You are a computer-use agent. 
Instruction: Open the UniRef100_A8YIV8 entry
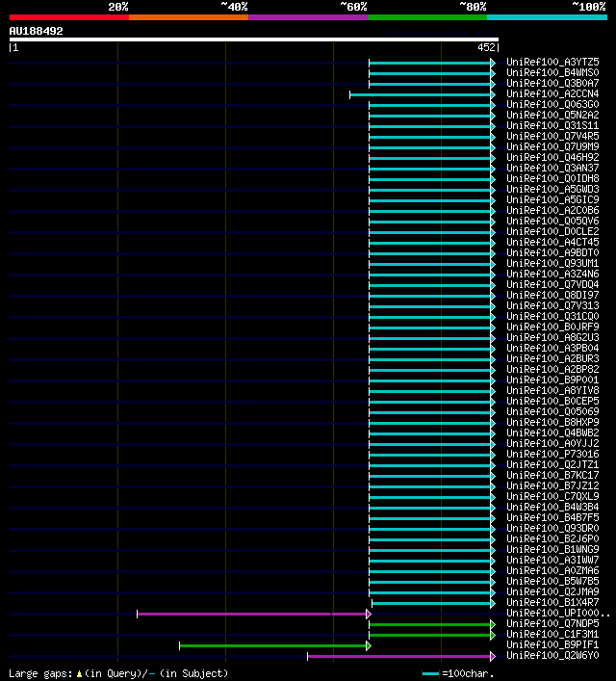tap(552, 390)
